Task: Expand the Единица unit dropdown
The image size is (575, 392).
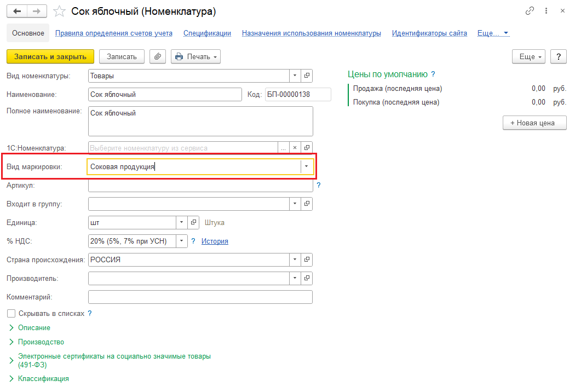Action: [x=181, y=222]
